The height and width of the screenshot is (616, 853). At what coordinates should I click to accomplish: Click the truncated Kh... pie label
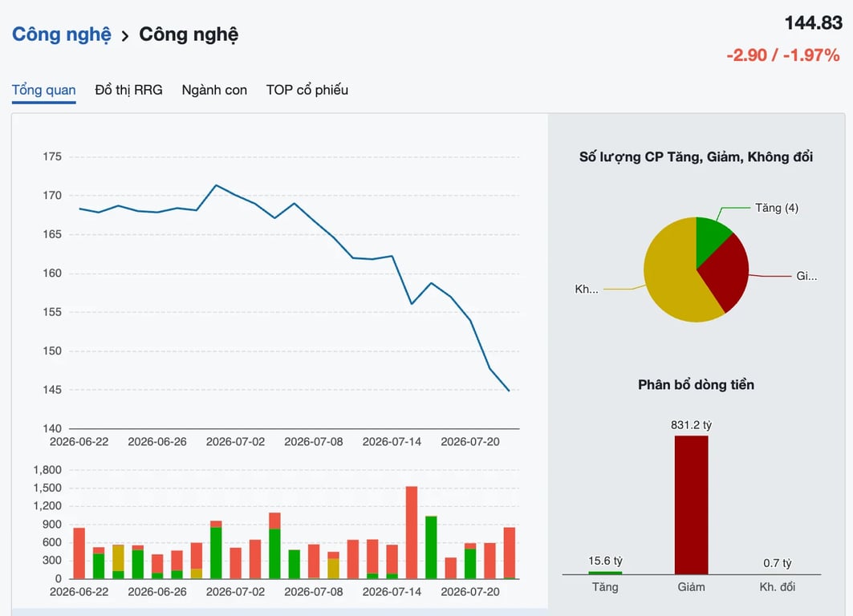point(587,290)
